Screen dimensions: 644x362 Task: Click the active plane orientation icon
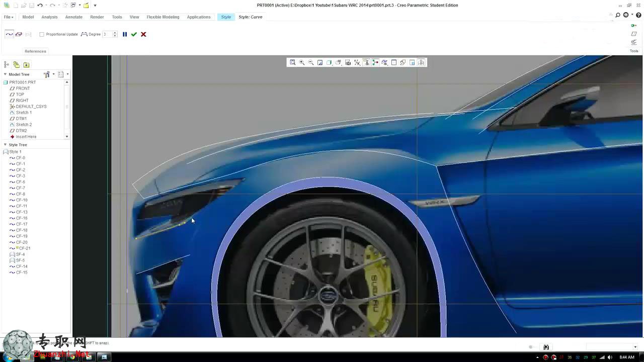[403, 62]
